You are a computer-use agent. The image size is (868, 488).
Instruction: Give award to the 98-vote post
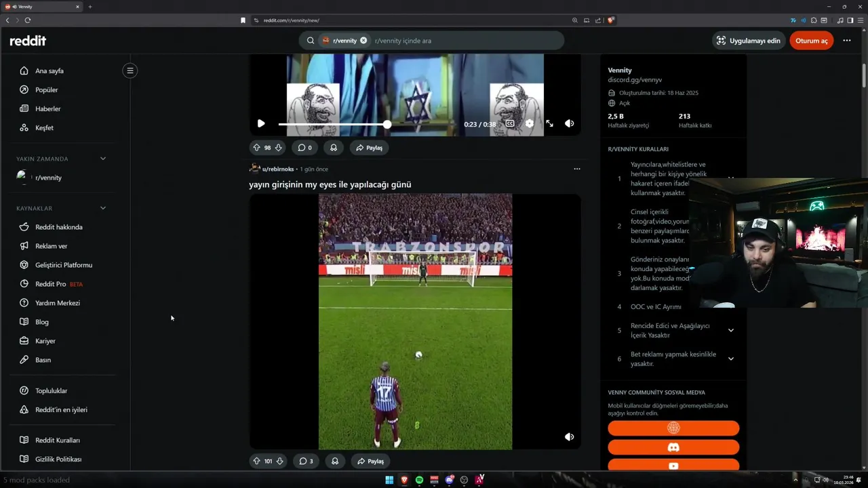[334, 147]
